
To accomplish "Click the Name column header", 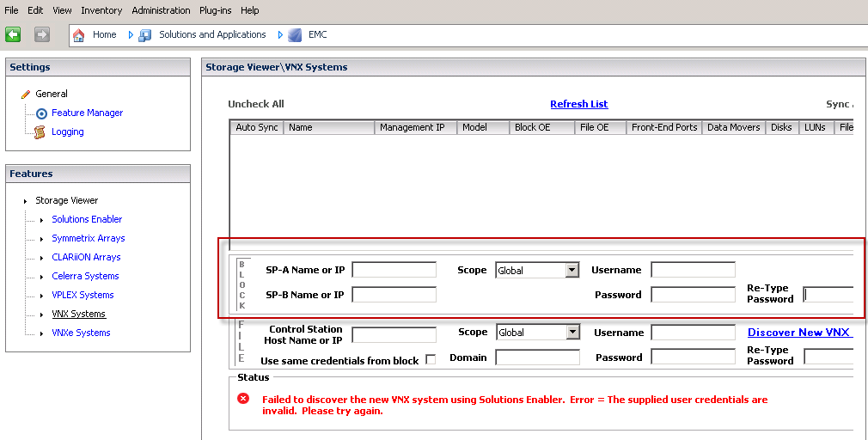I will pyautogui.click(x=329, y=127).
